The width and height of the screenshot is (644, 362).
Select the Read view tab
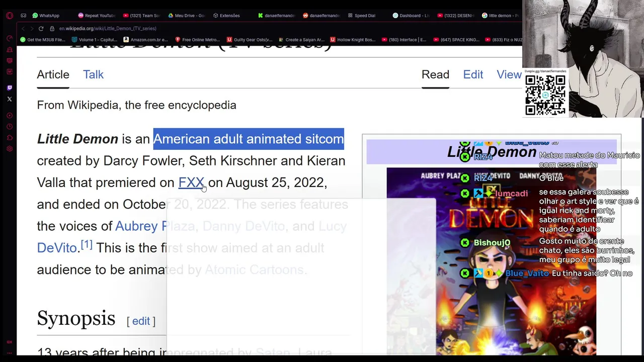click(x=435, y=74)
